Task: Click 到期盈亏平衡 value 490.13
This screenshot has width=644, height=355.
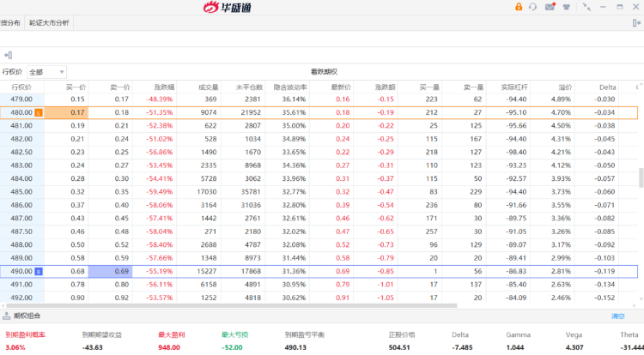Action: (x=295, y=347)
